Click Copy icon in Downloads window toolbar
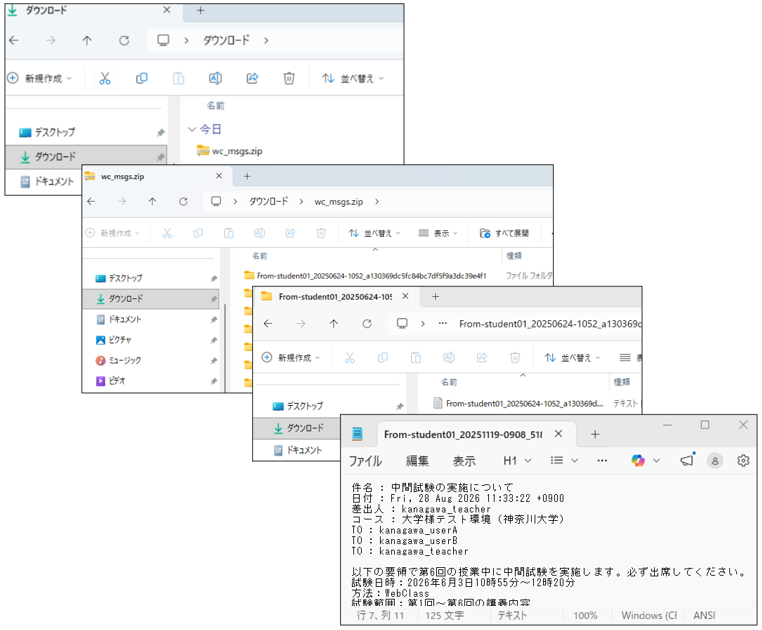This screenshot has width=762, height=630. click(141, 78)
